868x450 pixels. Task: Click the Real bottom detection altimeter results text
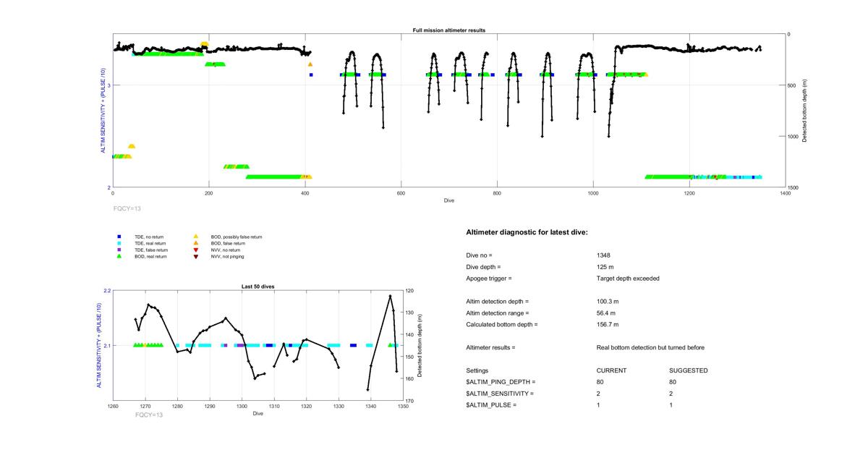coord(650,348)
